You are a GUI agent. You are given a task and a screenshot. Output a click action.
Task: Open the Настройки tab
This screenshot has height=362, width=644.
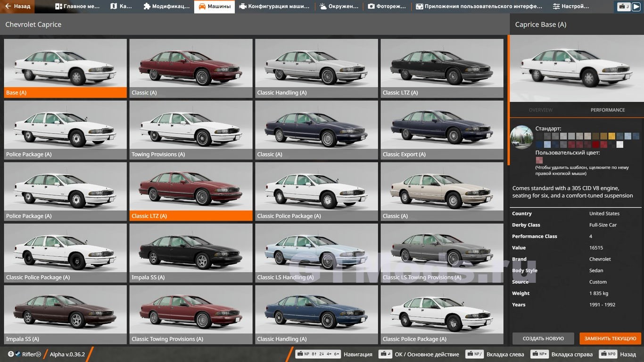(x=571, y=7)
